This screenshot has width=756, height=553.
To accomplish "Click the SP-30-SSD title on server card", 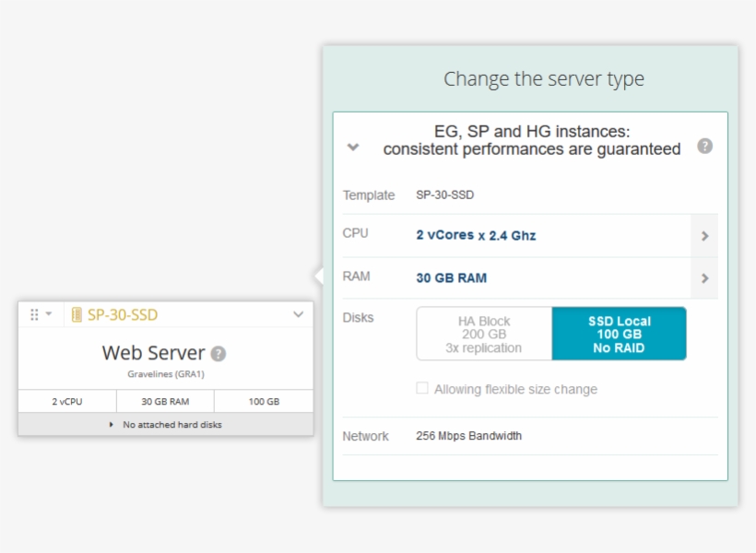I will pyautogui.click(x=123, y=315).
